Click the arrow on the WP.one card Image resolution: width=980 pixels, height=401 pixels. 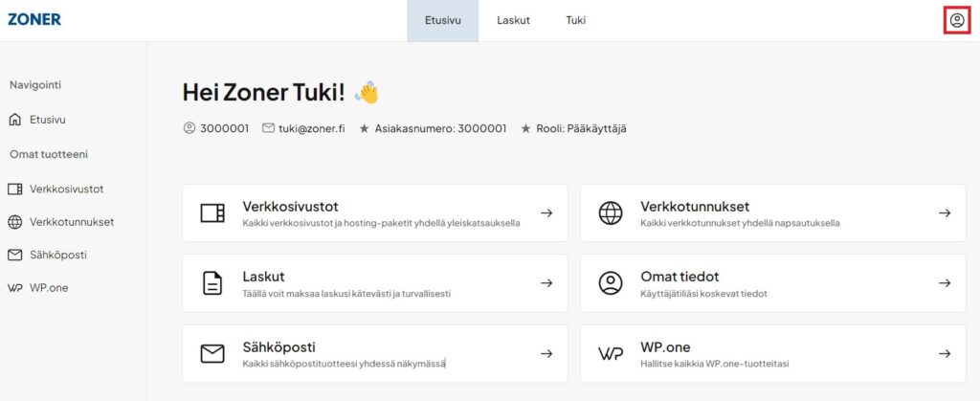tap(945, 354)
